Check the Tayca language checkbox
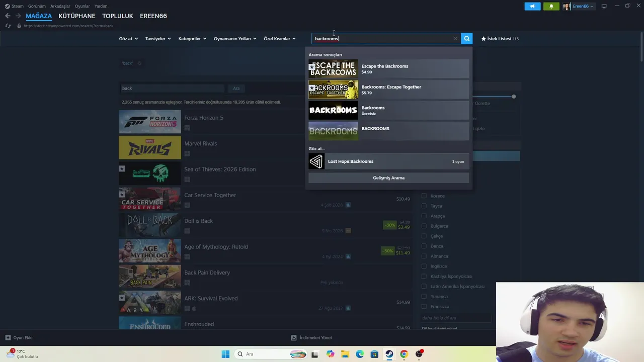This screenshot has width=644, height=362. pos(424,206)
